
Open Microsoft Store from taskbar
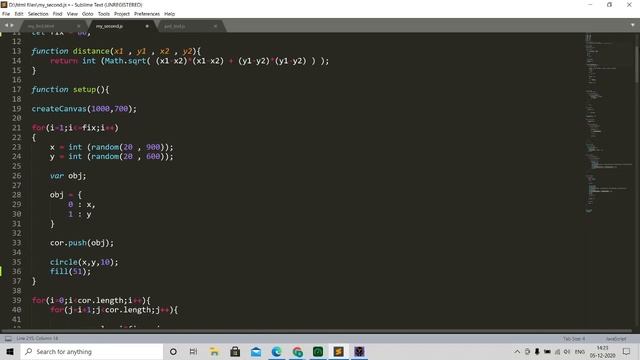point(235,351)
